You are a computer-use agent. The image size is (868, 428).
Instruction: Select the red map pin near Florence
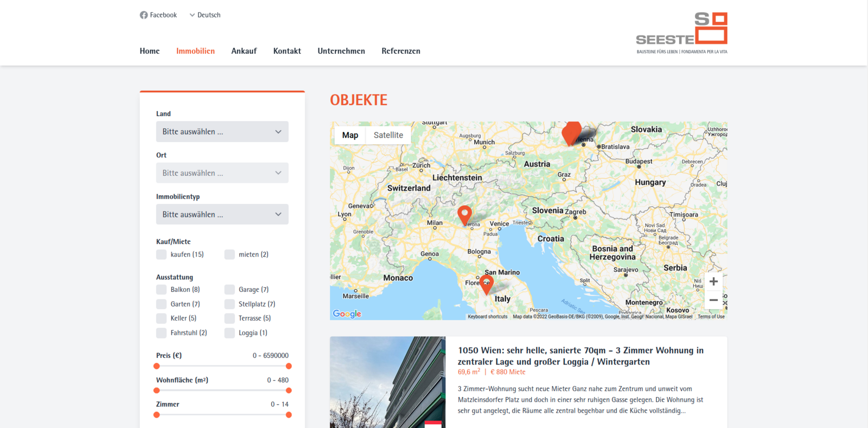click(487, 284)
